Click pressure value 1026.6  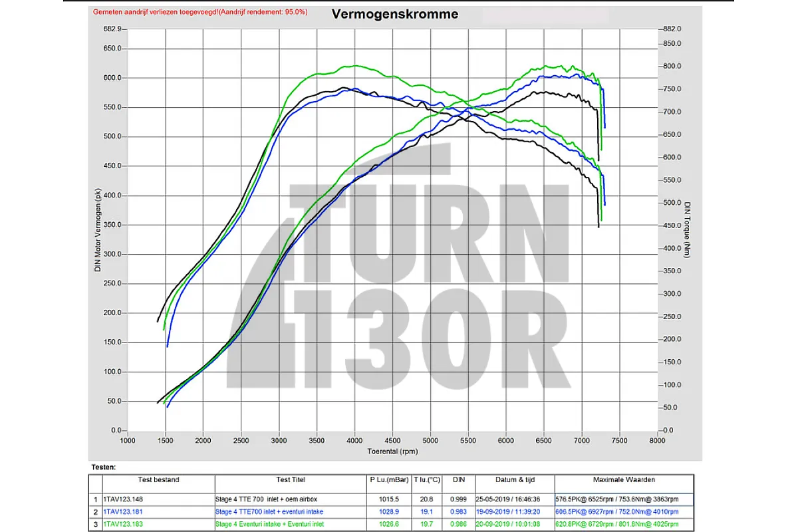click(x=388, y=525)
